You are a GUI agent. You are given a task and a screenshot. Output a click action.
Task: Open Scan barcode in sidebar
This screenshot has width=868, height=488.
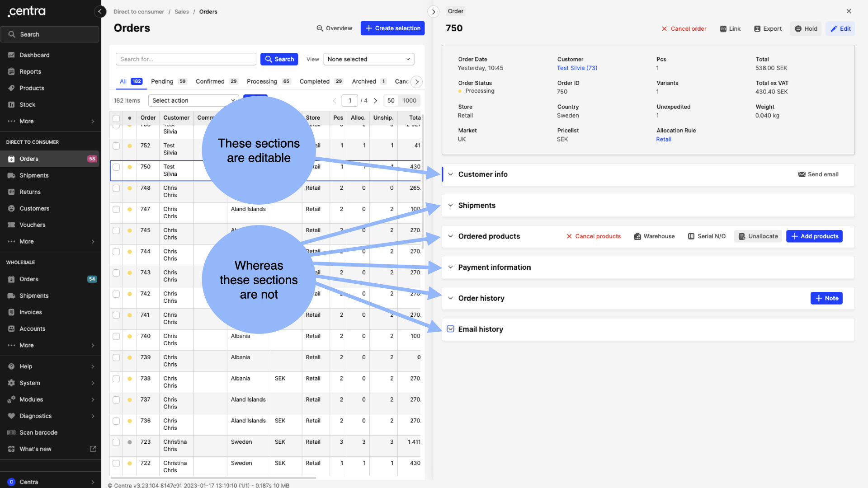38,432
